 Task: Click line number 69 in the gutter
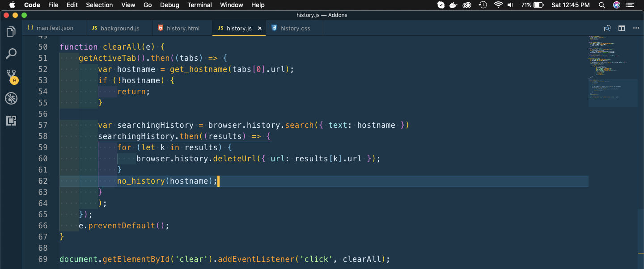43,259
